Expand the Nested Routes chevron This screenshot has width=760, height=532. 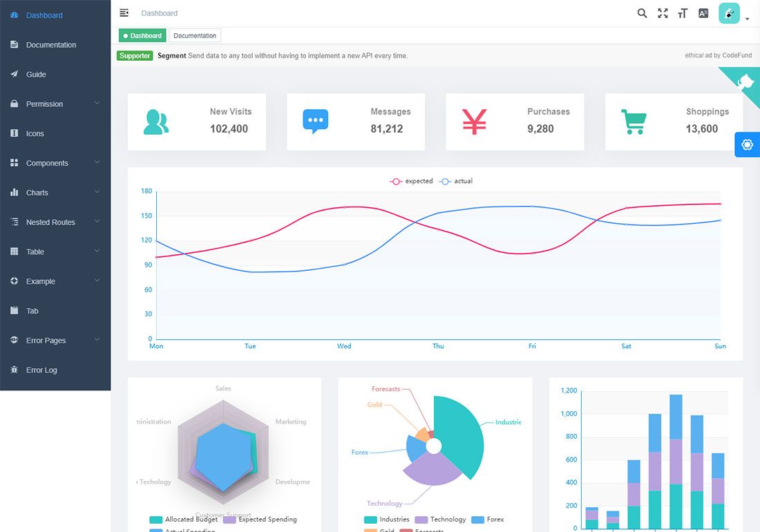(x=97, y=221)
